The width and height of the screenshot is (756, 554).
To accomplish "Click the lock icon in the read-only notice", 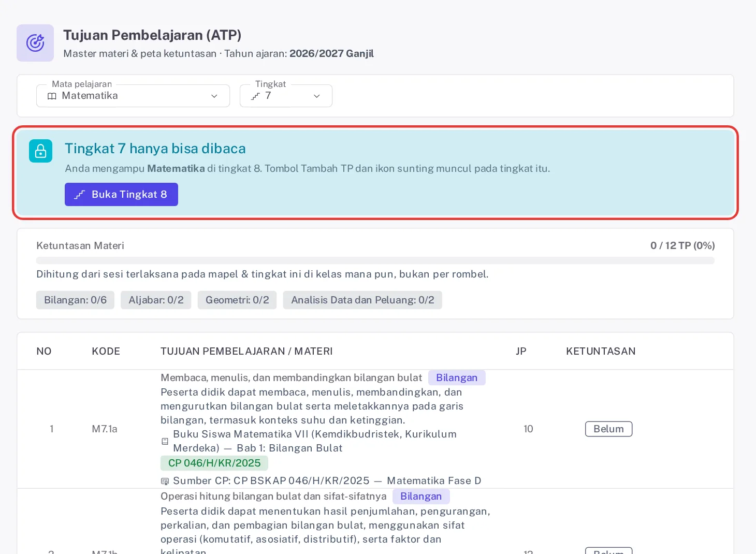I will (40, 151).
